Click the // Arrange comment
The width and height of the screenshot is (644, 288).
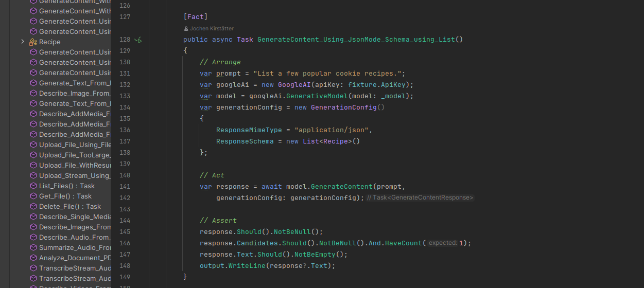click(220, 62)
